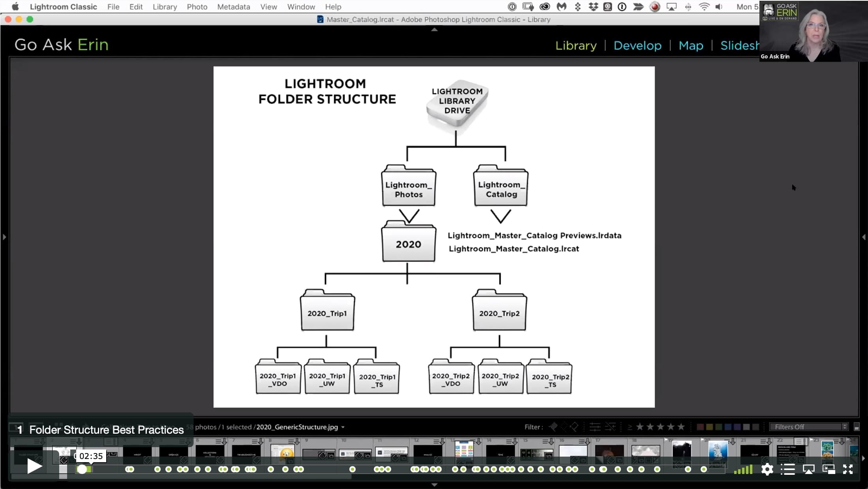The width and height of the screenshot is (868, 489).
Task: Enable picture-in-picture mode icon
Action: (829, 469)
